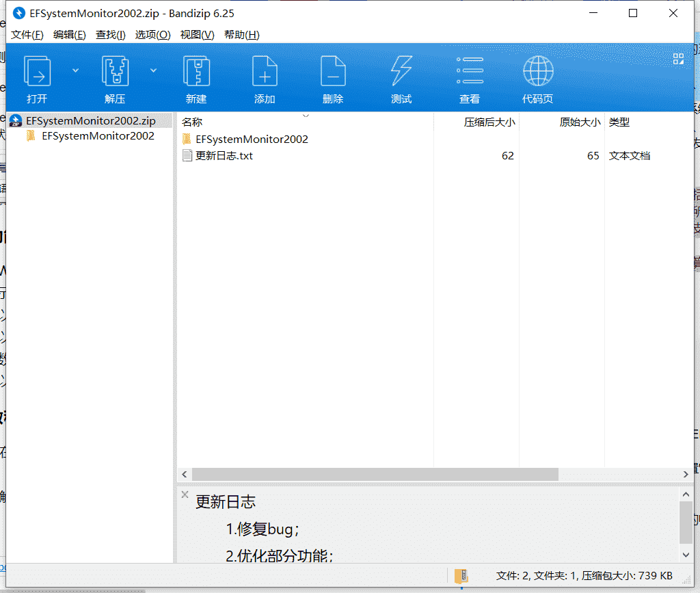Click the archive icon in the status bar
This screenshot has height=593, width=700.
tap(461, 576)
